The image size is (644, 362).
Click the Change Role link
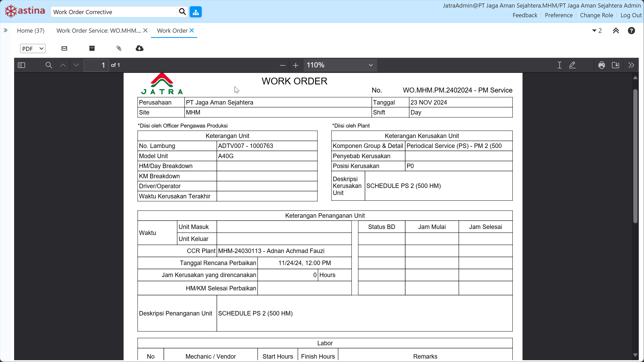coord(596,15)
